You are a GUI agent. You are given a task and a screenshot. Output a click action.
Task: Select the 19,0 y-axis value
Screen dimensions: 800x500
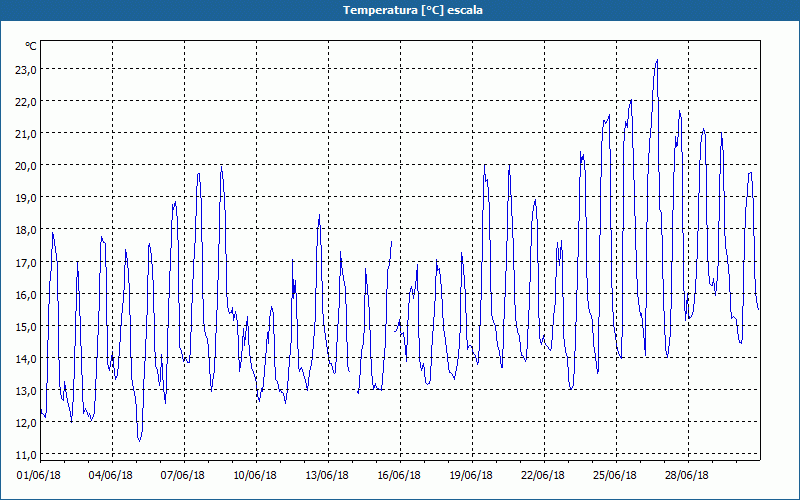click(x=26, y=198)
